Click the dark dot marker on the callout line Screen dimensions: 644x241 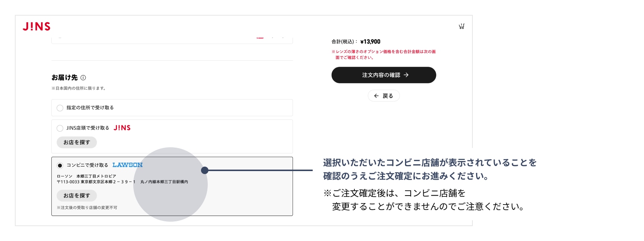(x=204, y=170)
